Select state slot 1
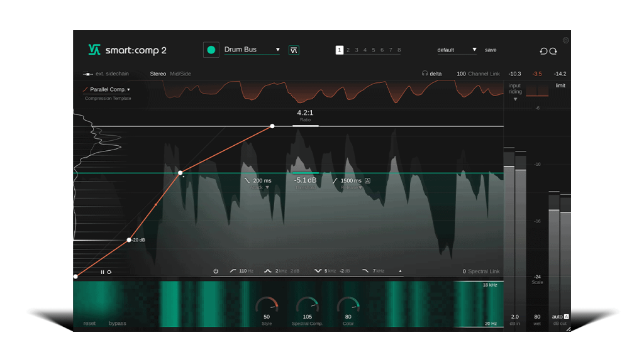 click(339, 50)
